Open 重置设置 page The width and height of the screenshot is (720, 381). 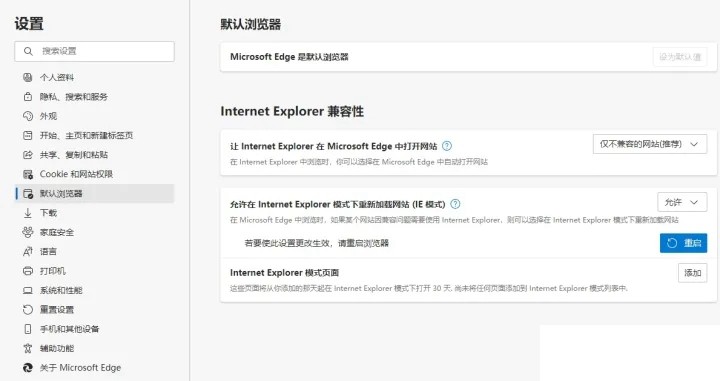(95, 309)
